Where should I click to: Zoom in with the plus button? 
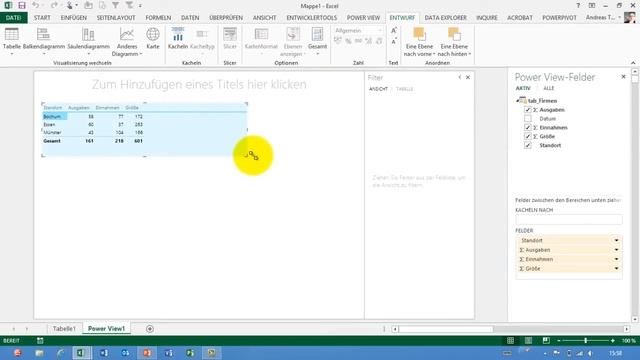[x=612, y=340]
